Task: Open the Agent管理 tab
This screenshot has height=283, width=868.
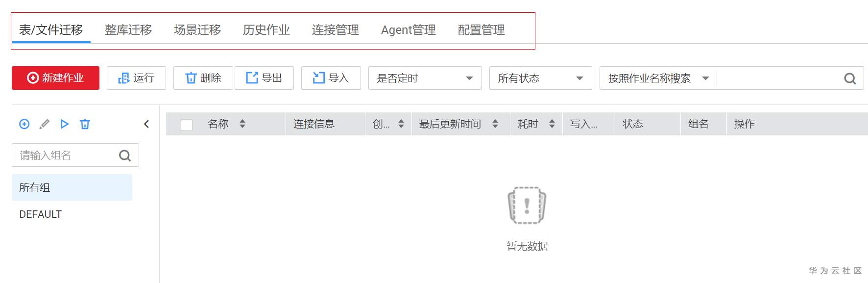Action: pyautogui.click(x=409, y=30)
